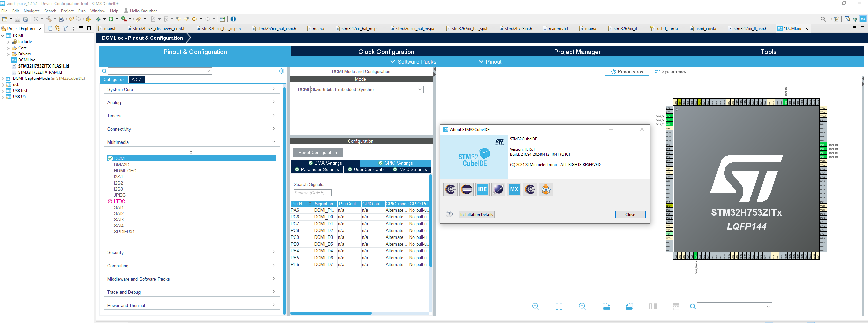Screen dimensions: 868x323
Task: Click the Collapse All icon in Project Explorer
Action: click(50, 28)
